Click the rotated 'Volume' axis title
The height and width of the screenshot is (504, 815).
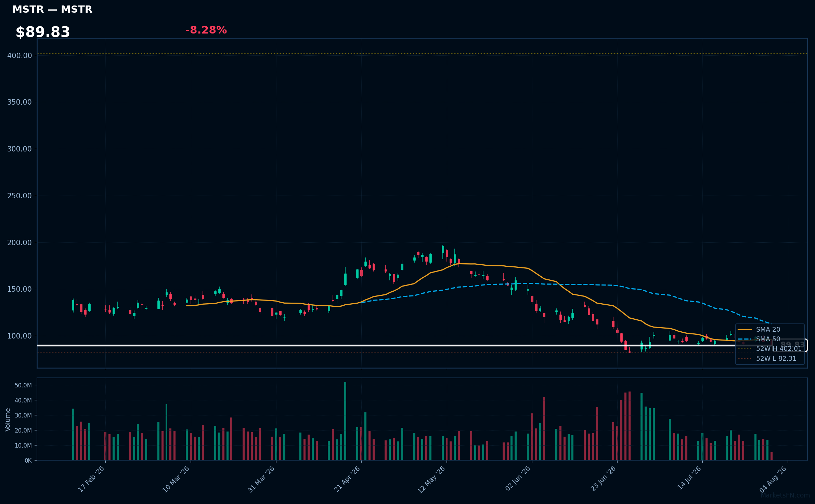8,420
